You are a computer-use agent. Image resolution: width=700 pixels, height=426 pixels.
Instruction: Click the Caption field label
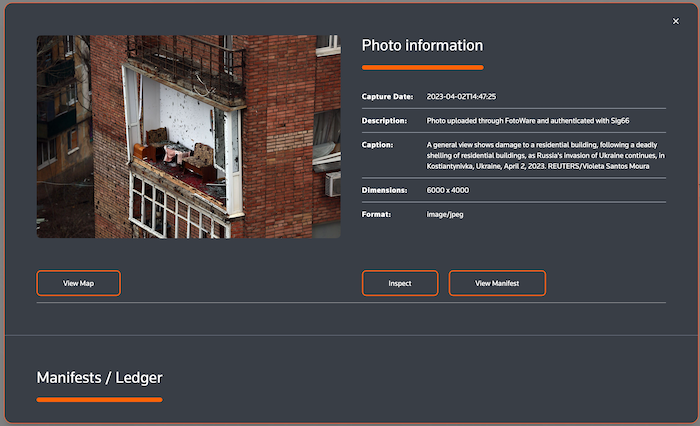coord(379,144)
